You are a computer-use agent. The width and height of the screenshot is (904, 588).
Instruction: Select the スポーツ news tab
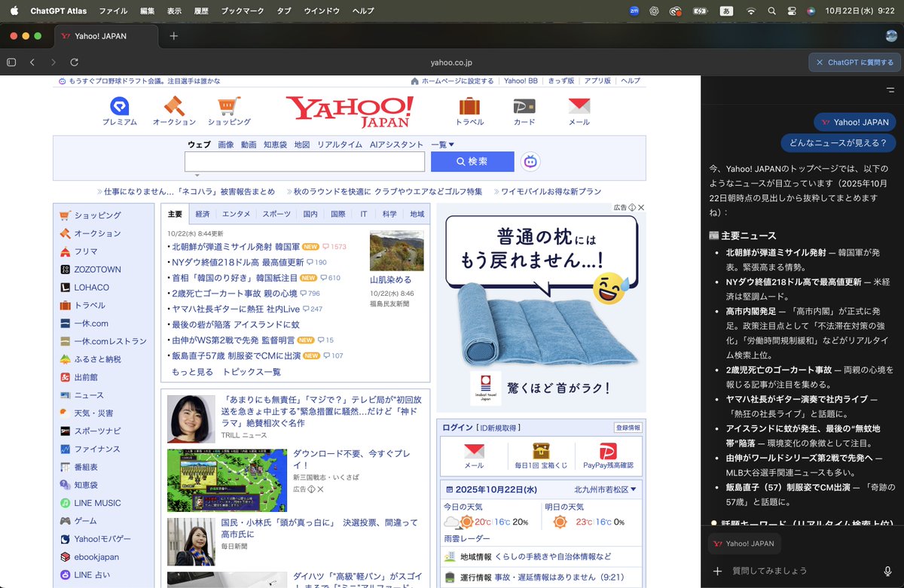[276, 214]
